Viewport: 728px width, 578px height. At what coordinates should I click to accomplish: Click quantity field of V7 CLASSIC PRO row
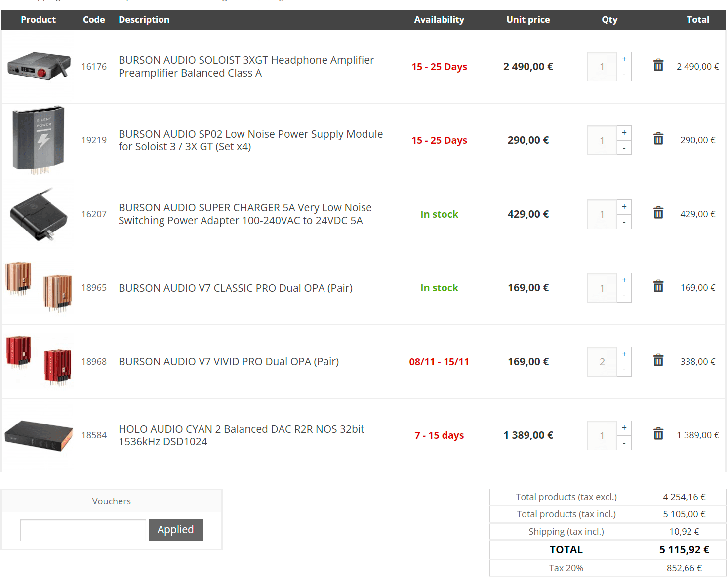click(x=602, y=288)
